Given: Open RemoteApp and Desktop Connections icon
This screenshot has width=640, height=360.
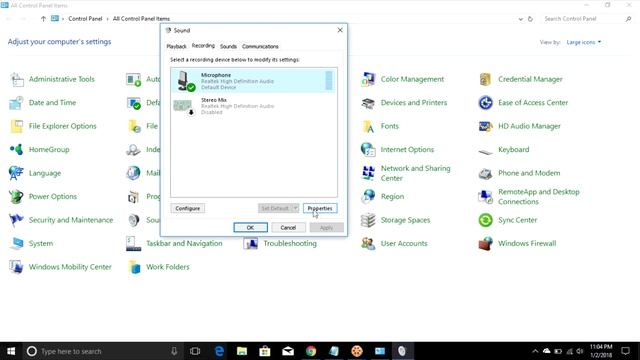Looking at the screenshot, I should point(485,196).
